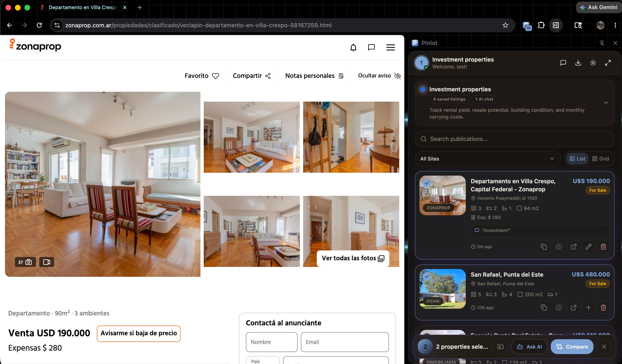The width and height of the screenshot is (622, 364).
Task: Open listing video icon
Action: pos(46,262)
